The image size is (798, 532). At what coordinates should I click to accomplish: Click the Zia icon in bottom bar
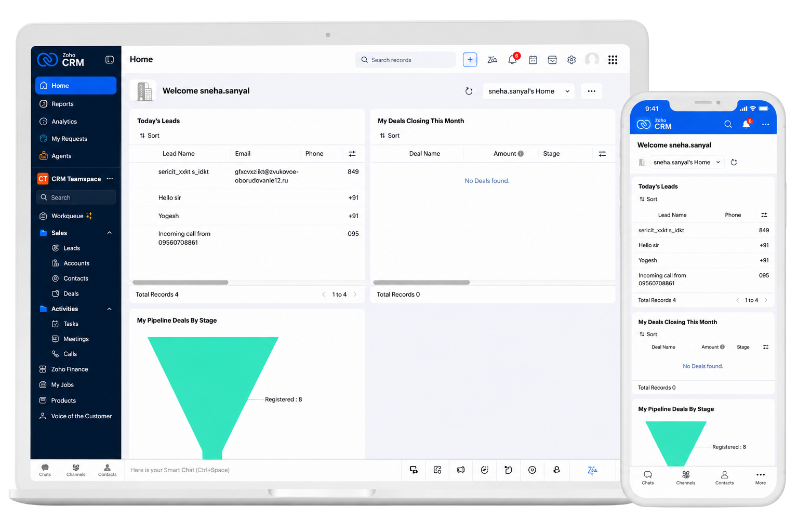(592, 470)
